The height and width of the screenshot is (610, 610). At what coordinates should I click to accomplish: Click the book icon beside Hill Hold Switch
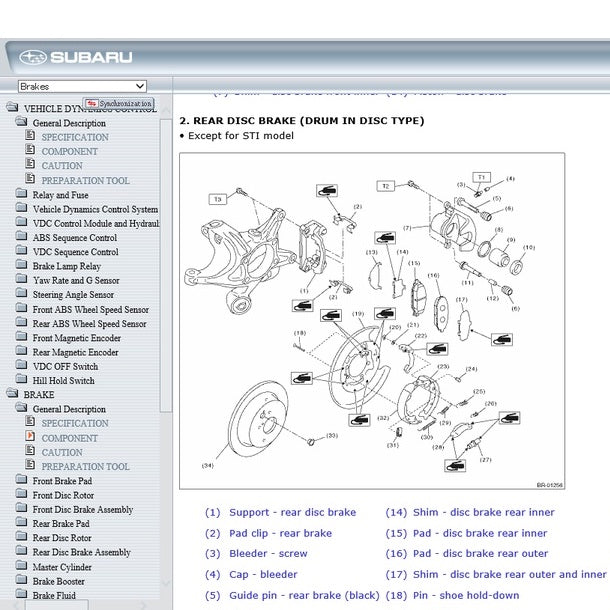(x=22, y=381)
